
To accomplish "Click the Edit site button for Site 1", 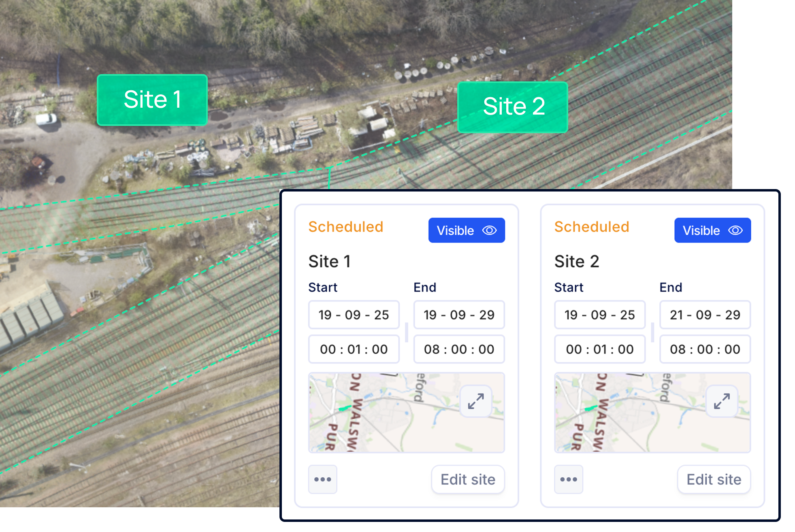I will click(468, 479).
